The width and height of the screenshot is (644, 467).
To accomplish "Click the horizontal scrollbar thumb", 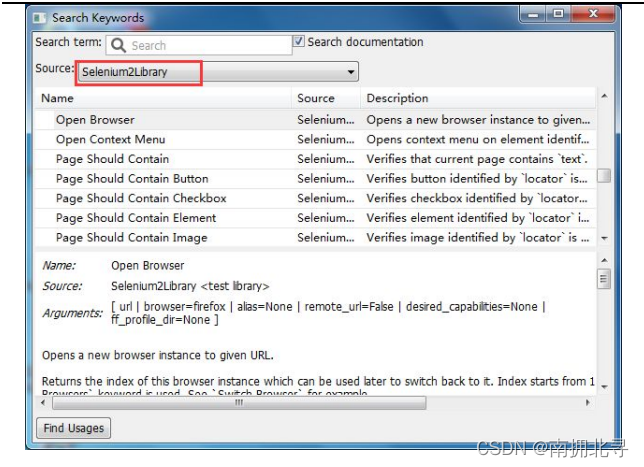I will coord(239,403).
